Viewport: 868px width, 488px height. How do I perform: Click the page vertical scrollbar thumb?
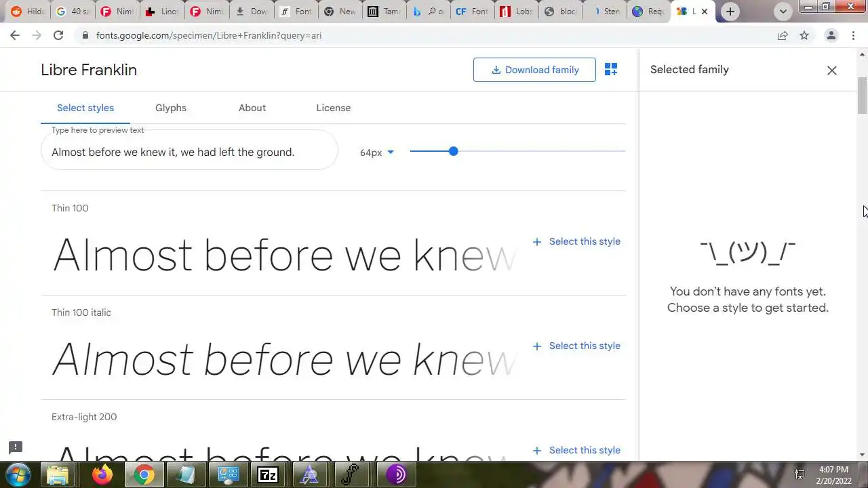pos(863,96)
